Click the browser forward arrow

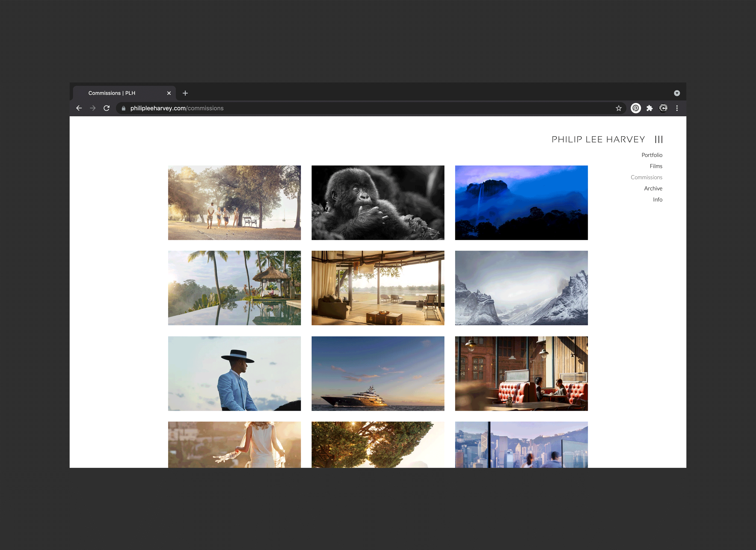tap(93, 108)
